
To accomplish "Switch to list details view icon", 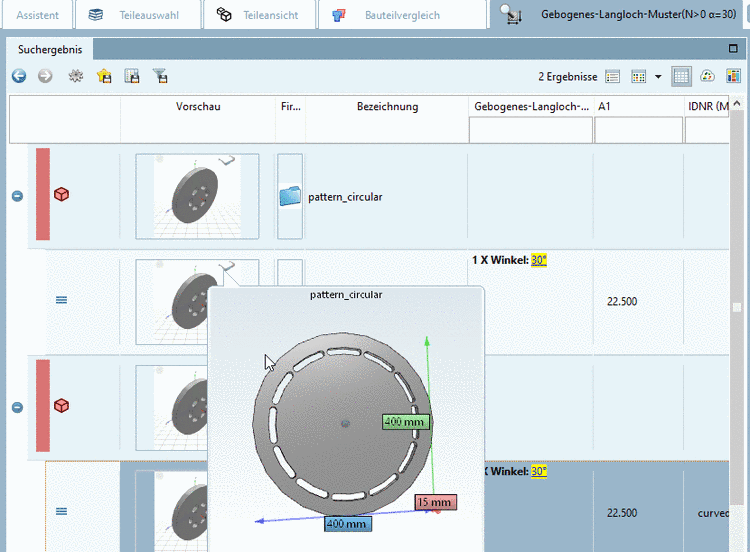I will click(613, 76).
